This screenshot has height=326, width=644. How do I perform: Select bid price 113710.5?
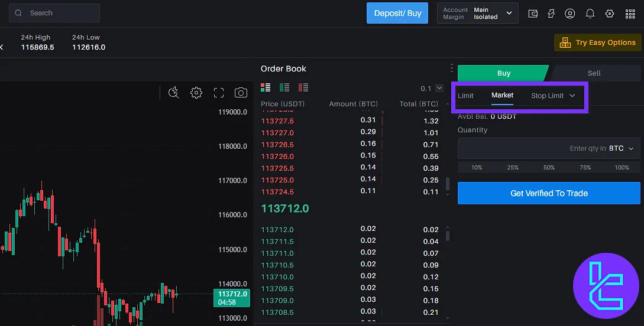277,265
